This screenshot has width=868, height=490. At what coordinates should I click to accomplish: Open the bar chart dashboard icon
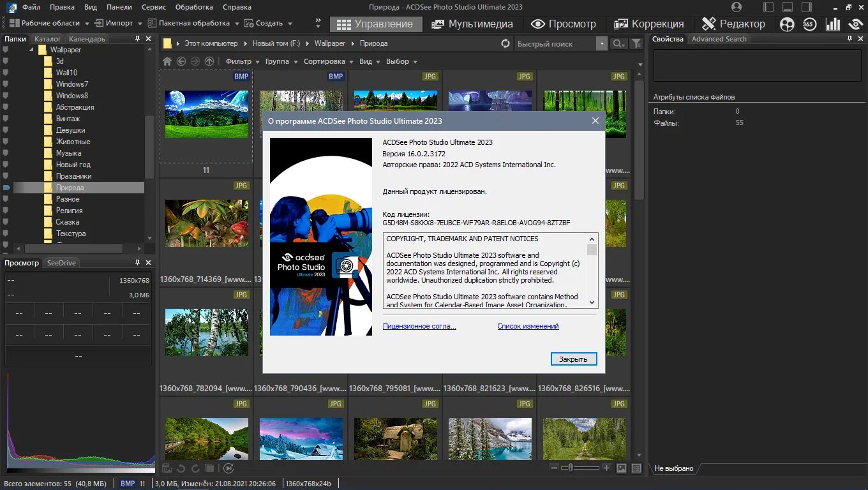tap(833, 24)
